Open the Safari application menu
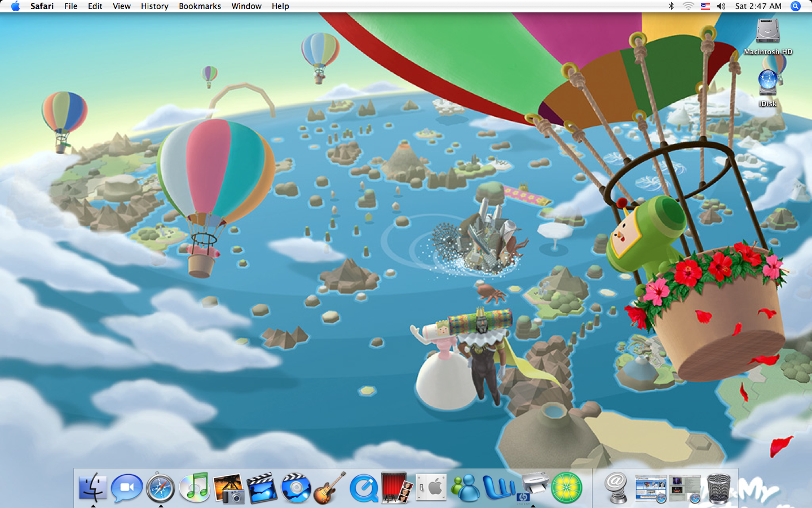The width and height of the screenshot is (812, 508). [x=42, y=6]
